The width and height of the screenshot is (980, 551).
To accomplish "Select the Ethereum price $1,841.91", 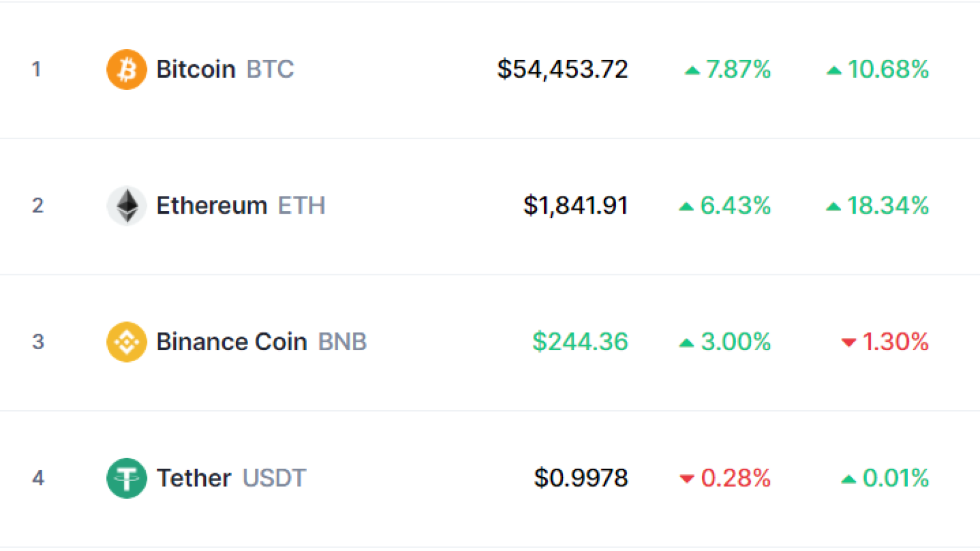I will coord(576,206).
